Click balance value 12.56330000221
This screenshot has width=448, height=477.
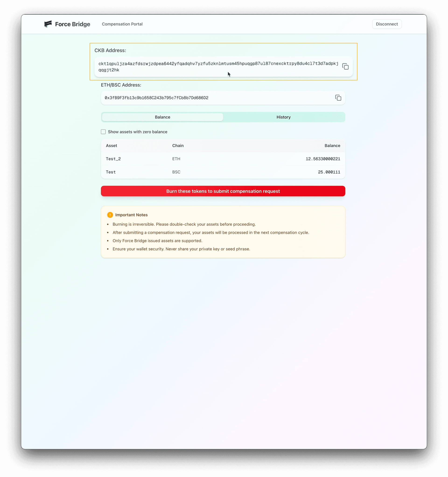[x=323, y=159]
